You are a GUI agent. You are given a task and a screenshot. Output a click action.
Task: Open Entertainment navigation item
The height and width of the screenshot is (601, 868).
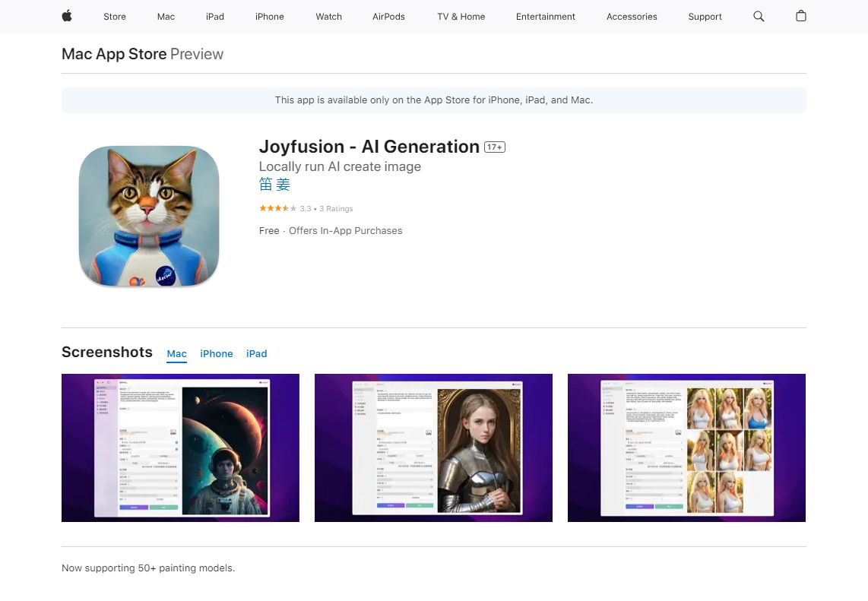click(545, 17)
